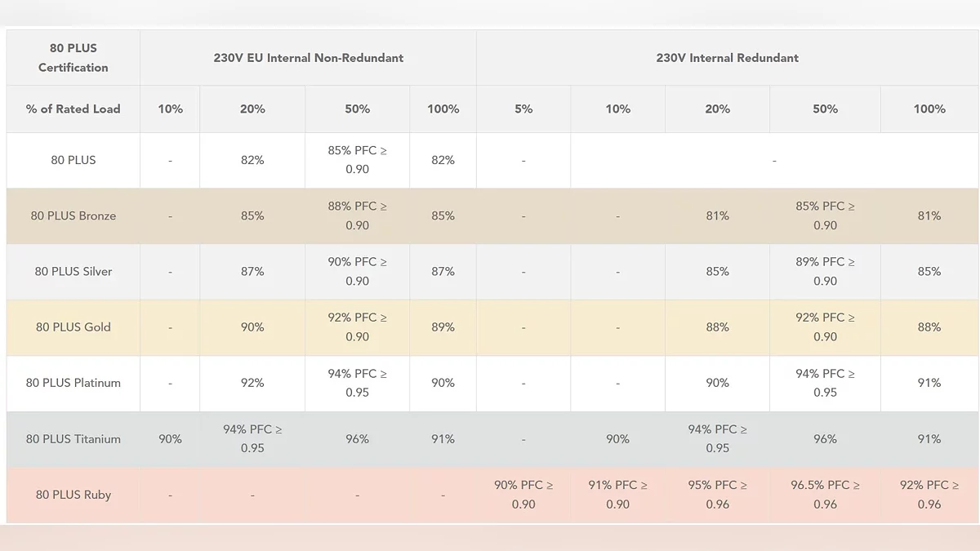Select the 85% PFC ≥ 0.90 cell in the 80 PLUS row
Viewport: 980px width, 551px height.
(358, 160)
